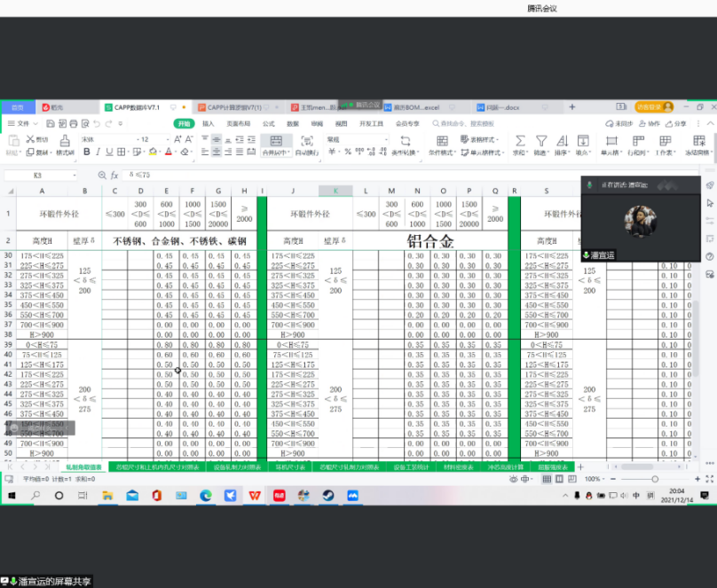717x588 pixels.
Task: Click the Share button at top right
Action: (x=676, y=123)
